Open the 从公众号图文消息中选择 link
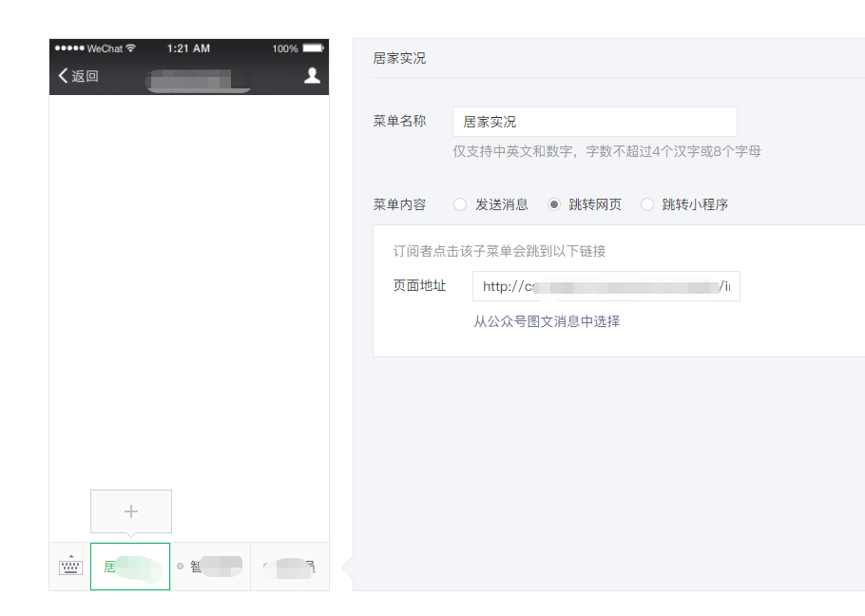The image size is (865, 616). pos(547,321)
